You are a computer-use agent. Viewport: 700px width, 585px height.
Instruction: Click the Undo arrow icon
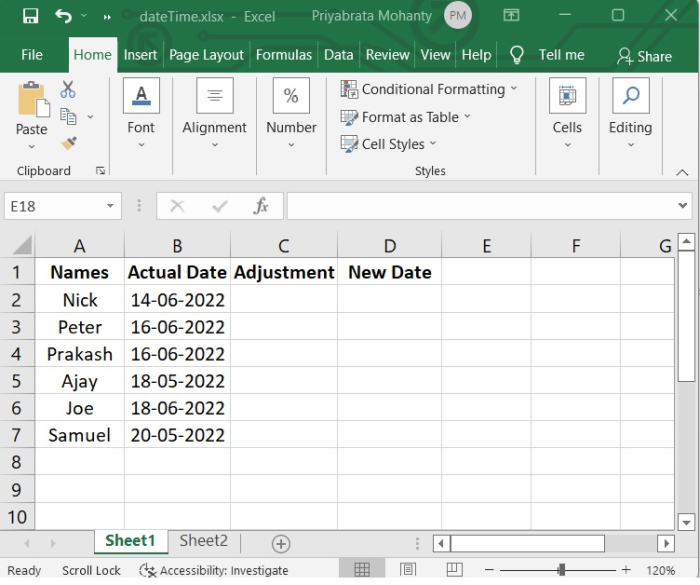point(63,16)
